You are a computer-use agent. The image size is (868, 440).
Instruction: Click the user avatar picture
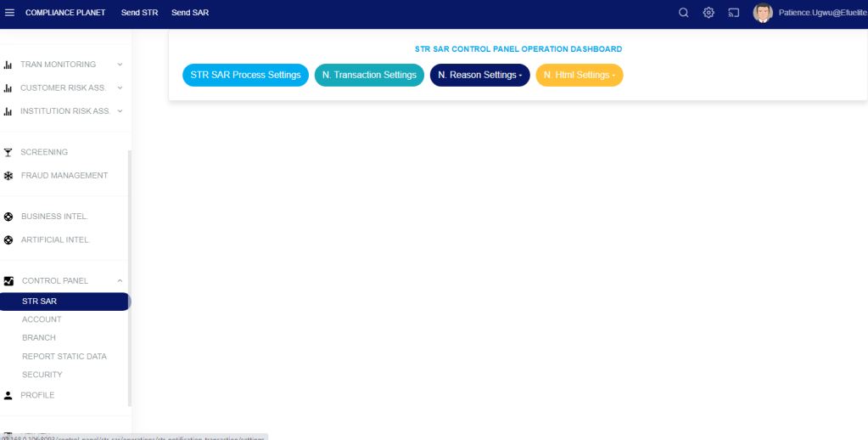(763, 13)
